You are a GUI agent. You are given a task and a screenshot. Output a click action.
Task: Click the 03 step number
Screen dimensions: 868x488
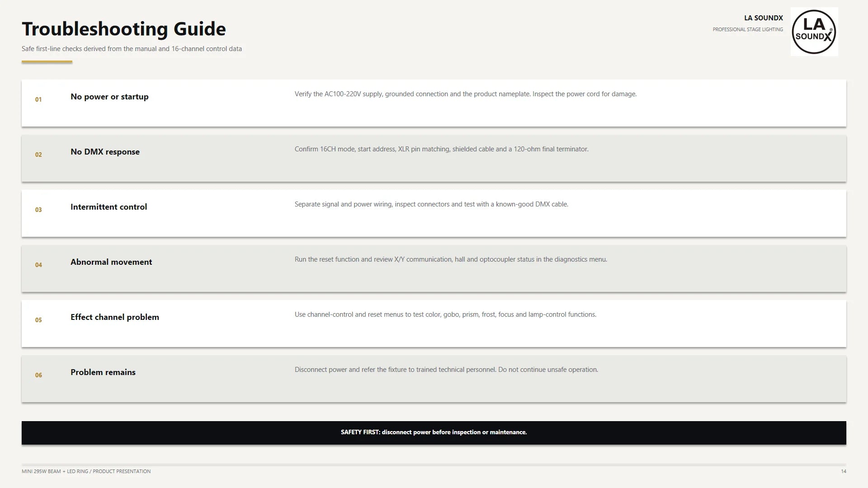[x=38, y=210]
